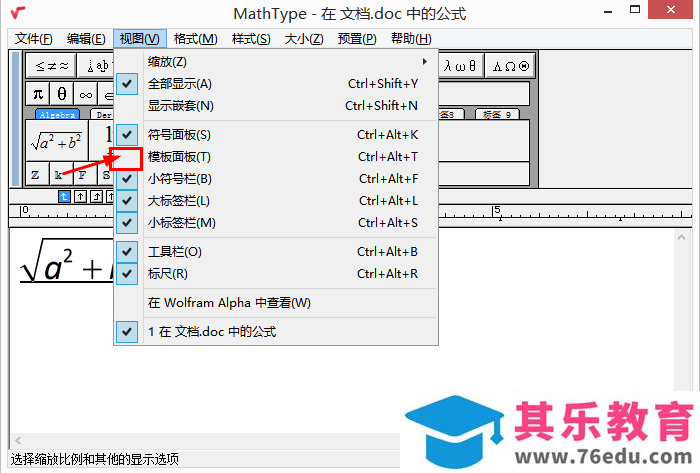Open the 文件(F) menu
700x473 pixels.
point(33,39)
